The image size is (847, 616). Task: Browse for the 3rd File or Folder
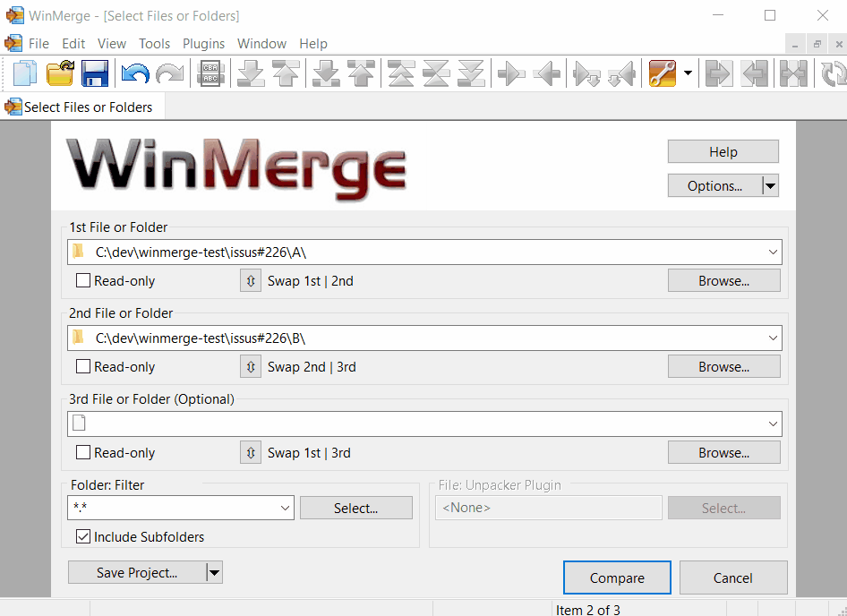(x=723, y=452)
